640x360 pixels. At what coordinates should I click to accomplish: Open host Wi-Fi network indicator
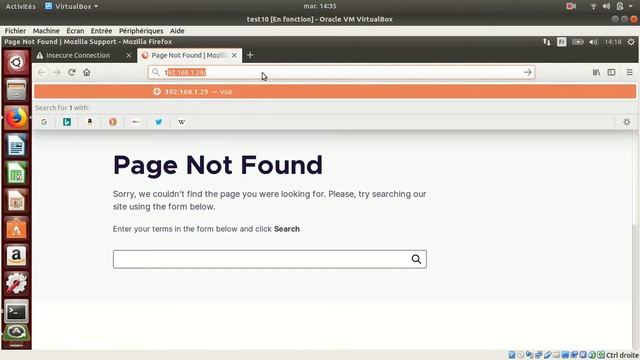coord(593,6)
